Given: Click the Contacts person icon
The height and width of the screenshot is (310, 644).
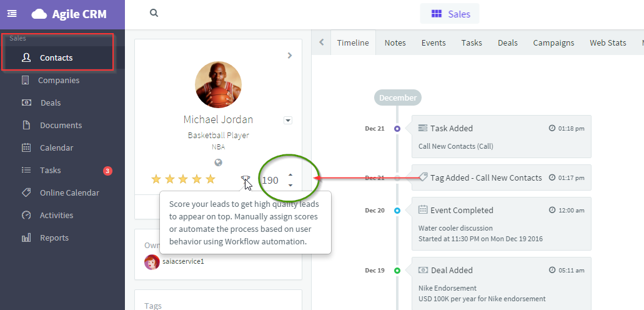Looking at the screenshot, I should (x=26, y=57).
